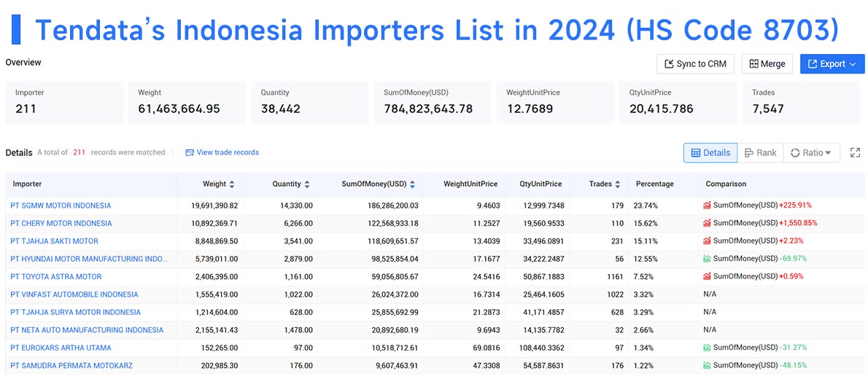868x379 pixels.
Task: Open PT NETA AUTO MANUFACTURING INDONESIA importer
Action: click(x=87, y=329)
